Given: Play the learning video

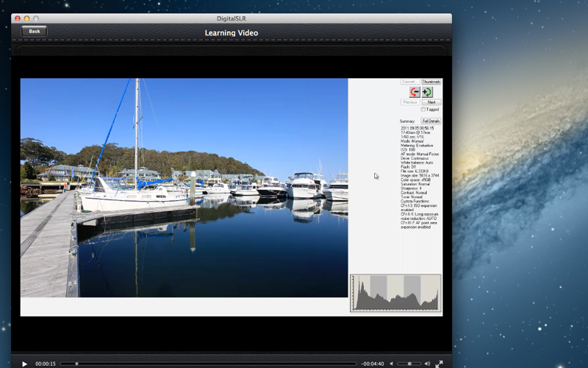Looking at the screenshot, I should [x=24, y=364].
